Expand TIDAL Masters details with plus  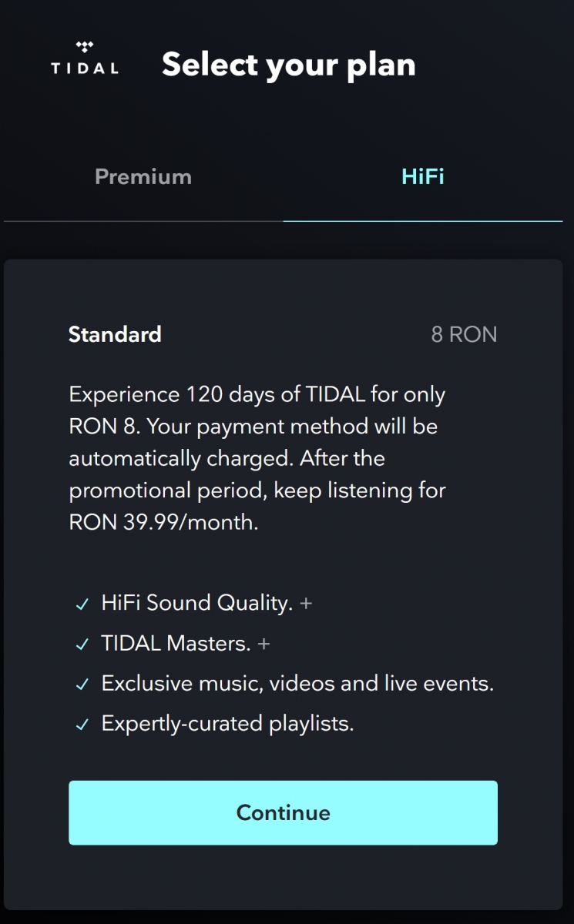click(x=264, y=644)
